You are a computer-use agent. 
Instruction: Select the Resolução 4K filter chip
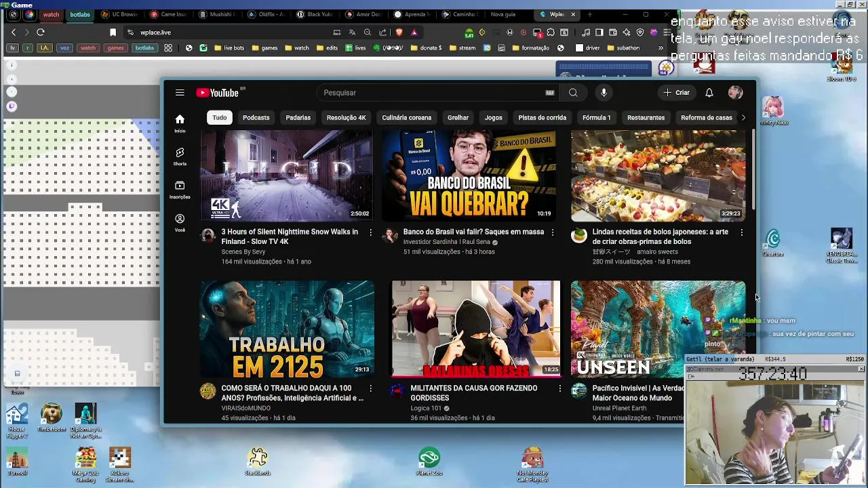(346, 118)
